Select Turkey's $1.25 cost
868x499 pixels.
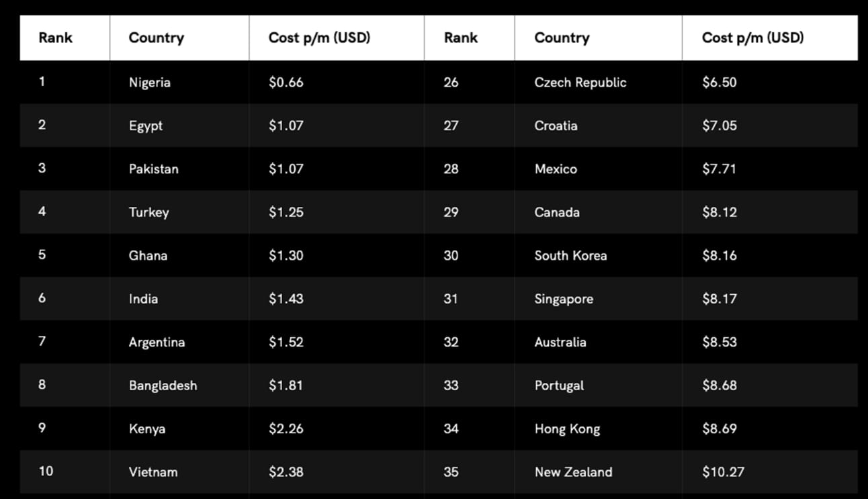pyautogui.click(x=286, y=212)
